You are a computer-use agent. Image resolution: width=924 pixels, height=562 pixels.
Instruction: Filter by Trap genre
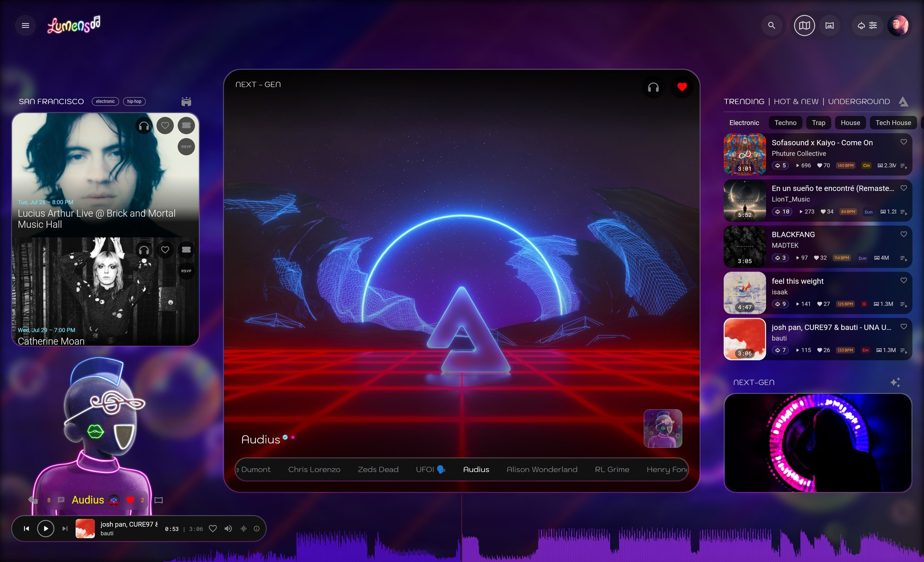pos(819,123)
